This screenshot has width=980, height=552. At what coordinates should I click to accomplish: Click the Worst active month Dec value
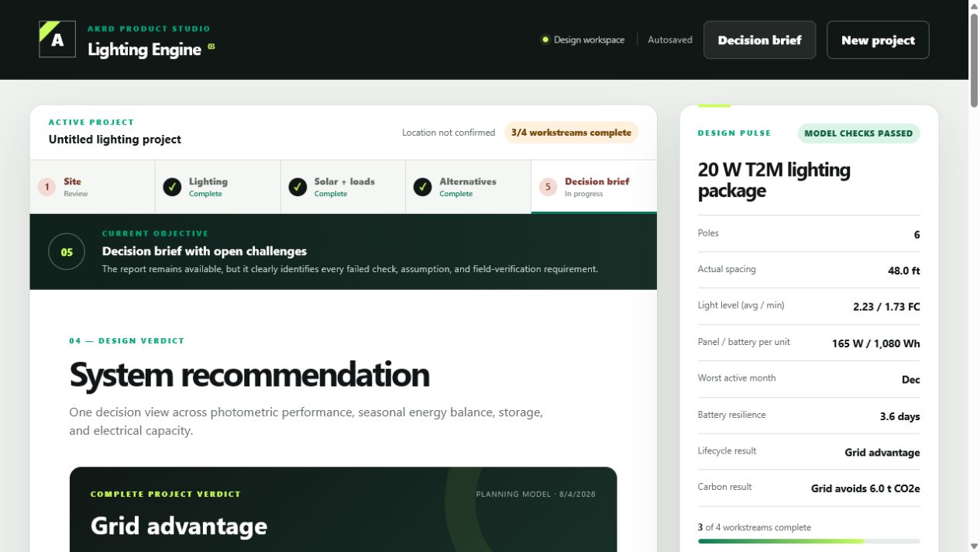(911, 380)
